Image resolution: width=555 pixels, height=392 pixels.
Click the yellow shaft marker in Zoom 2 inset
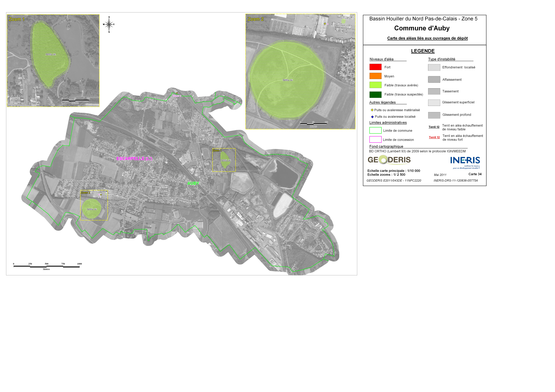point(325,24)
